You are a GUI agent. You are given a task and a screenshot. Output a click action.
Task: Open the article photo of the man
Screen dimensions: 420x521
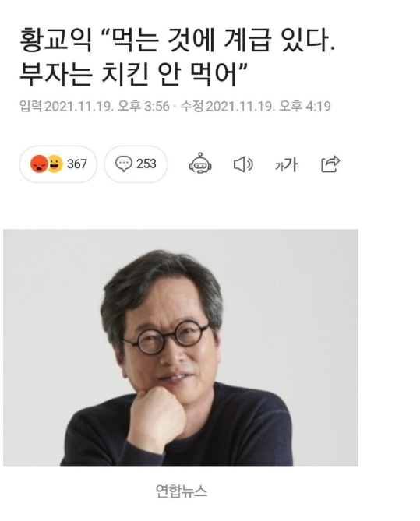click(x=181, y=347)
